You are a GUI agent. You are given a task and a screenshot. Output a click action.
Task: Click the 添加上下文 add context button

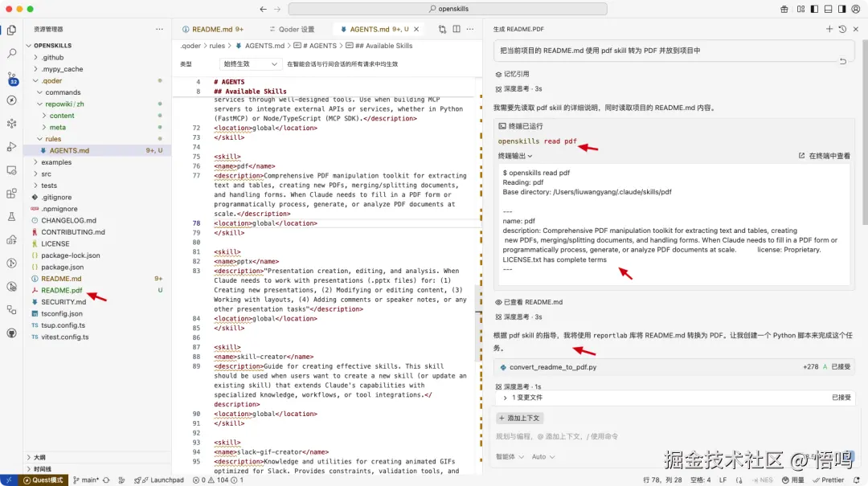(520, 418)
